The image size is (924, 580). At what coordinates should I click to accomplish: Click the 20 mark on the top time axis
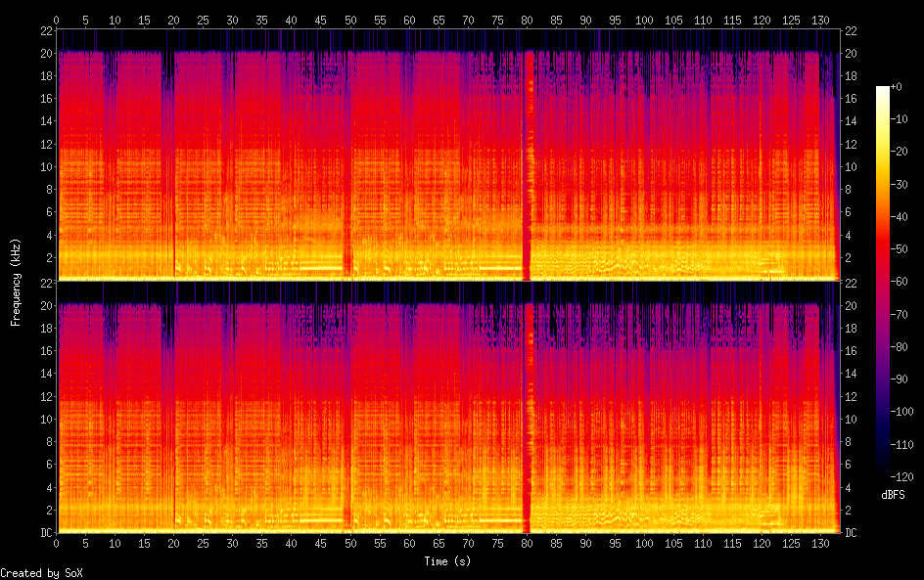173,20
